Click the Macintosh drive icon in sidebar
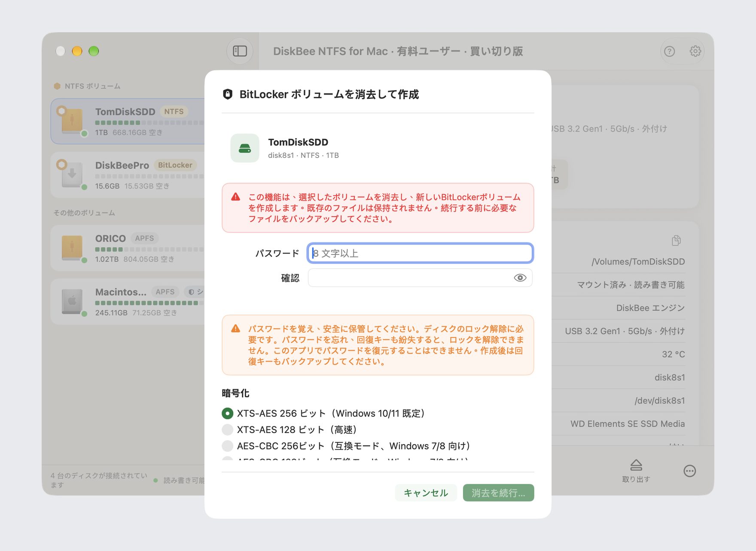The height and width of the screenshot is (551, 756). (72, 301)
